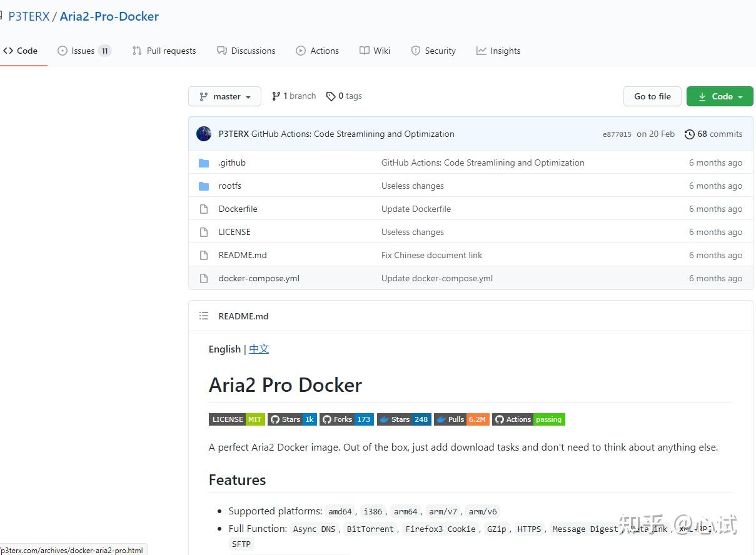Open the commit history via 68 commits
The width and height of the screenshot is (756, 555).
coord(713,134)
